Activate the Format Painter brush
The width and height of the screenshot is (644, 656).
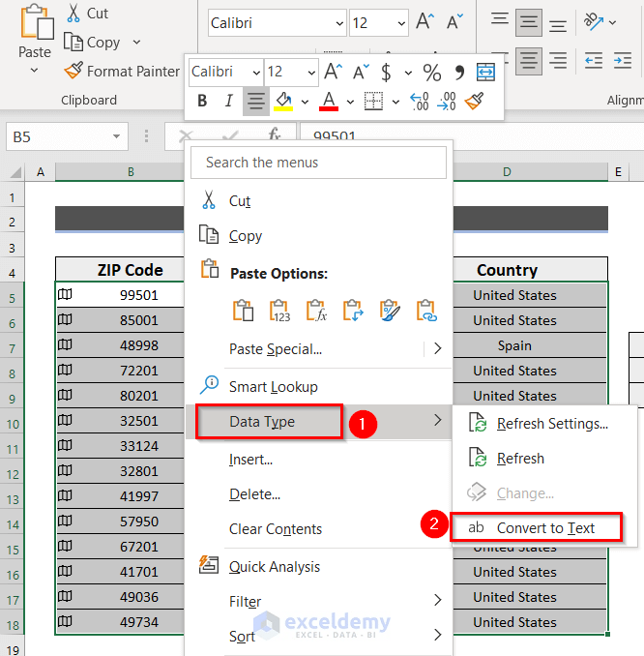point(73,71)
